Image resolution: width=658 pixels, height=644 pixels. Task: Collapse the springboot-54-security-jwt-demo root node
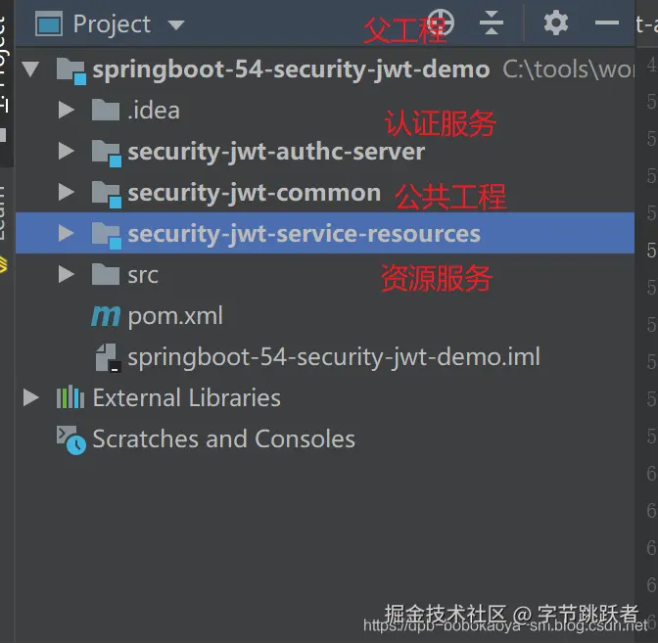click(x=31, y=69)
